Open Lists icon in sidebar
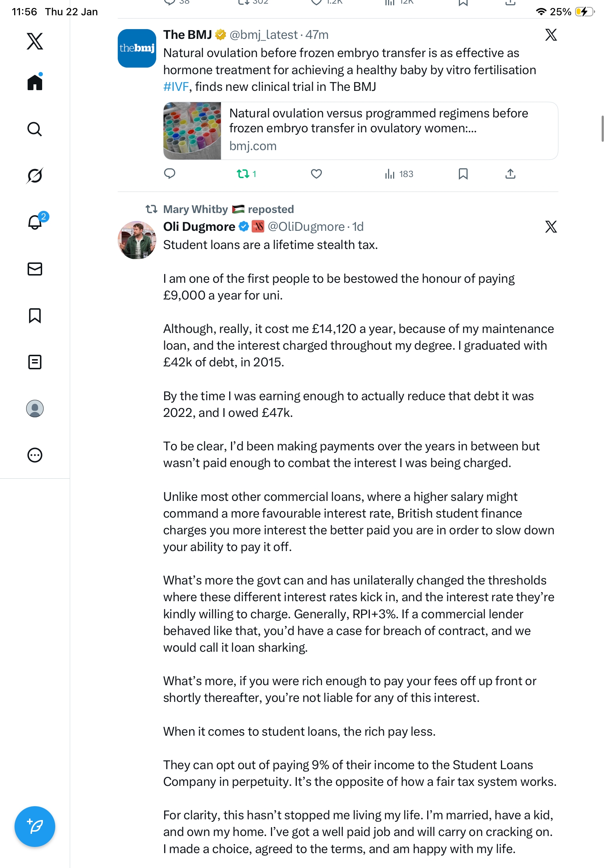Screen dimensions: 606x868 pyautogui.click(x=35, y=362)
